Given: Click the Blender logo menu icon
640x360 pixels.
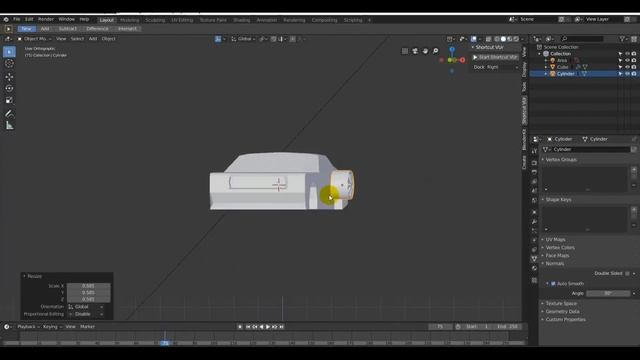Looking at the screenshot, I should pos(6,19).
